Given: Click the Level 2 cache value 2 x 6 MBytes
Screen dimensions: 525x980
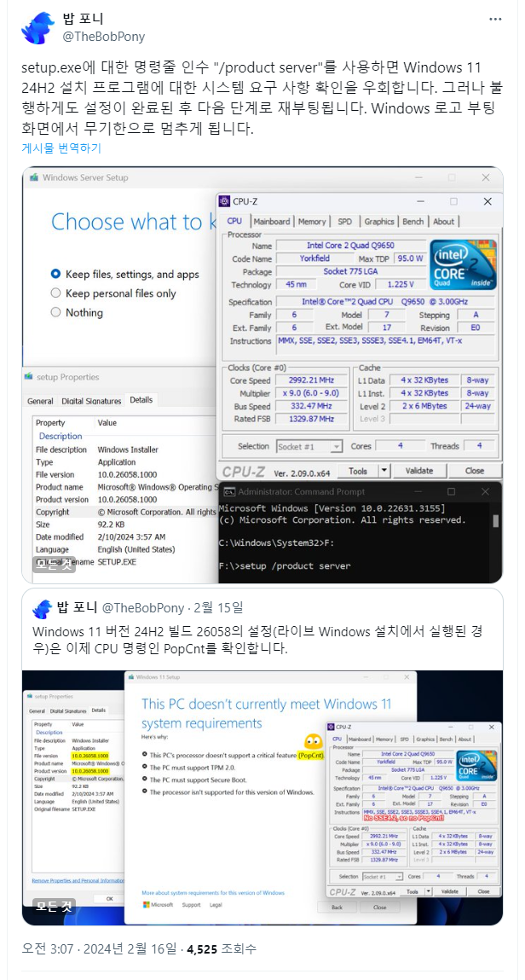Looking at the screenshot, I should tap(424, 406).
